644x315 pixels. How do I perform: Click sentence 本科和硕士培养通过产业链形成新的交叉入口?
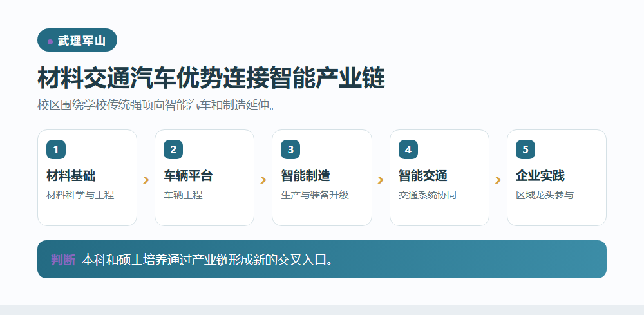[x=207, y=260]
